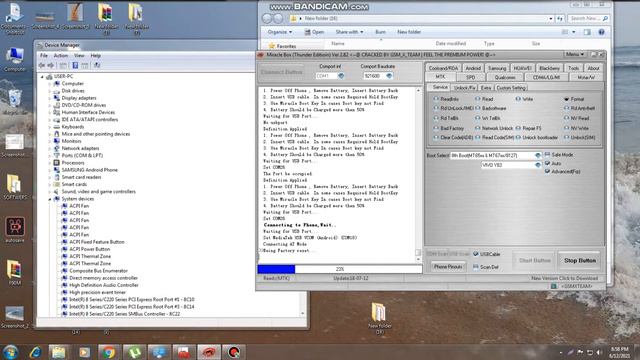Open Comport Baudrate dropdown
This screenshot has width=640, height=360.
(x=389, y=76)
